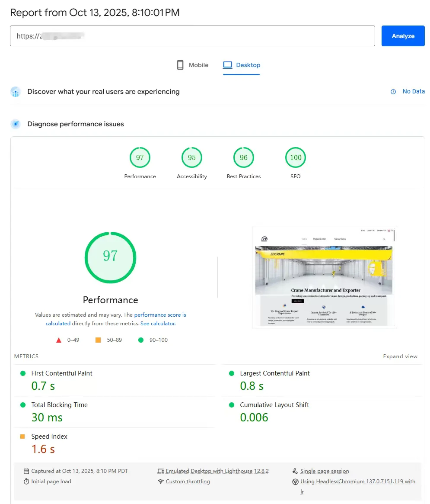Screen dimensions: 430x504
Task: Click the 0.7 s value
Action: pos(43,386)
